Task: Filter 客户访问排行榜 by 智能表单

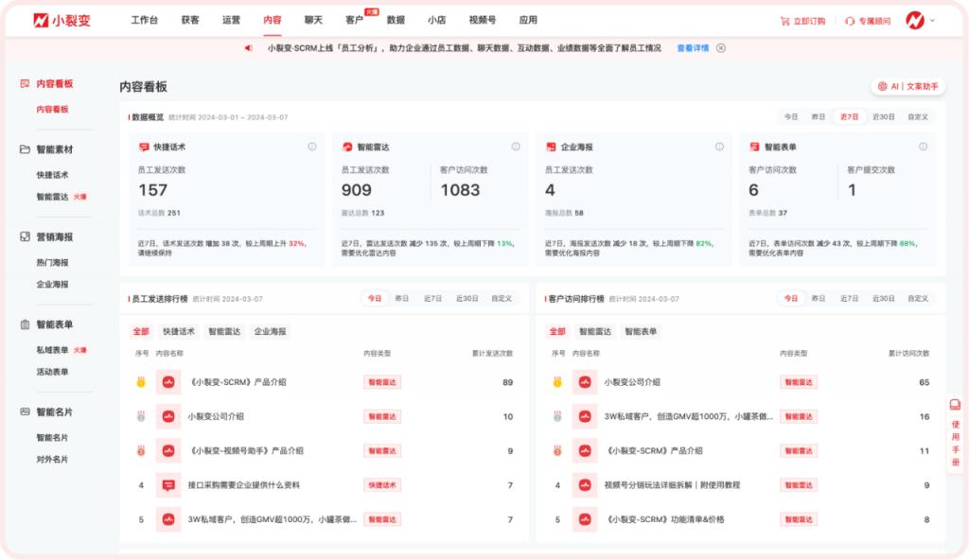Action: [641, 331]
